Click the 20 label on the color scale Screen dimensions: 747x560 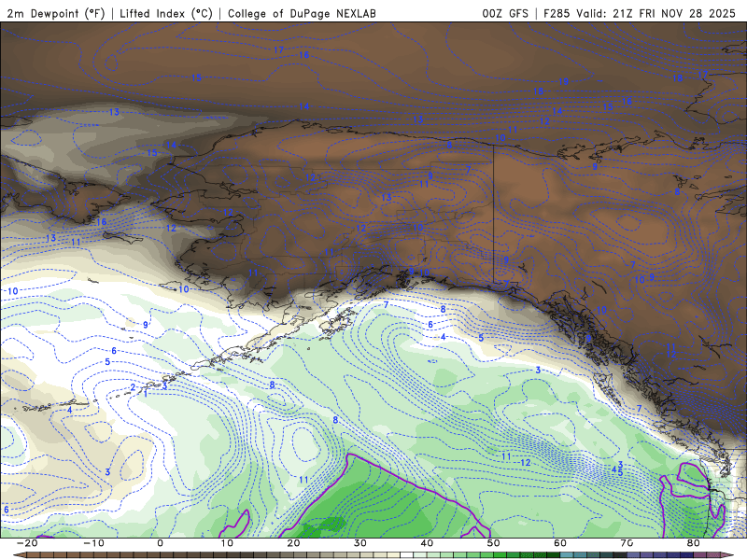(293, 543)
